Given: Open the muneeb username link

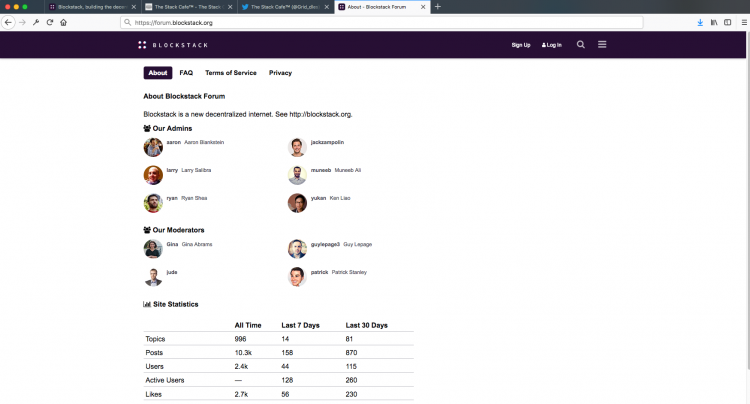Looking at the screenshot, I should 321,170.
